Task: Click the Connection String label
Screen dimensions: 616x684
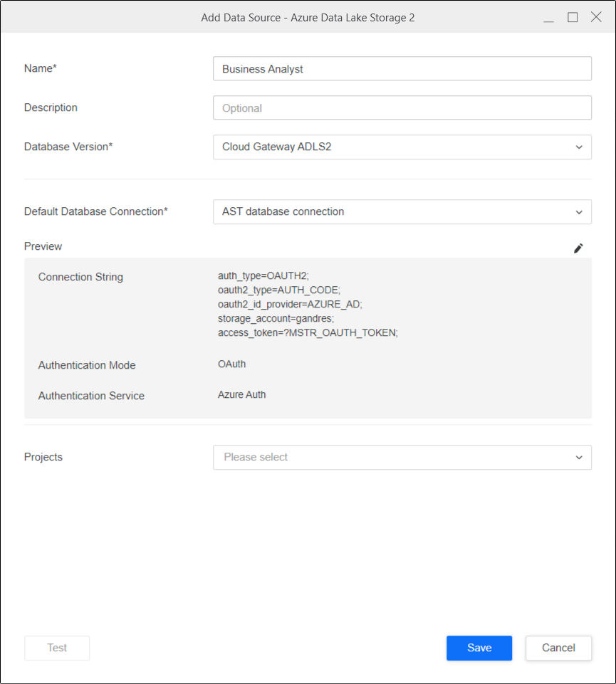Action: tap(80, 277)
